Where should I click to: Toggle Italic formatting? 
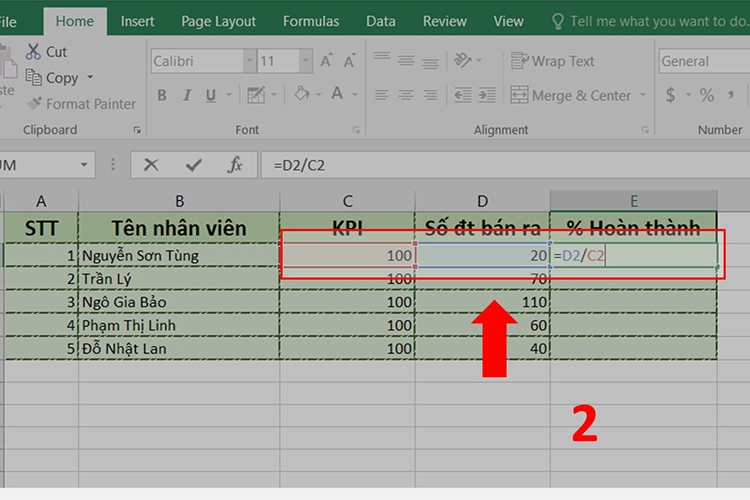(187, 95)
